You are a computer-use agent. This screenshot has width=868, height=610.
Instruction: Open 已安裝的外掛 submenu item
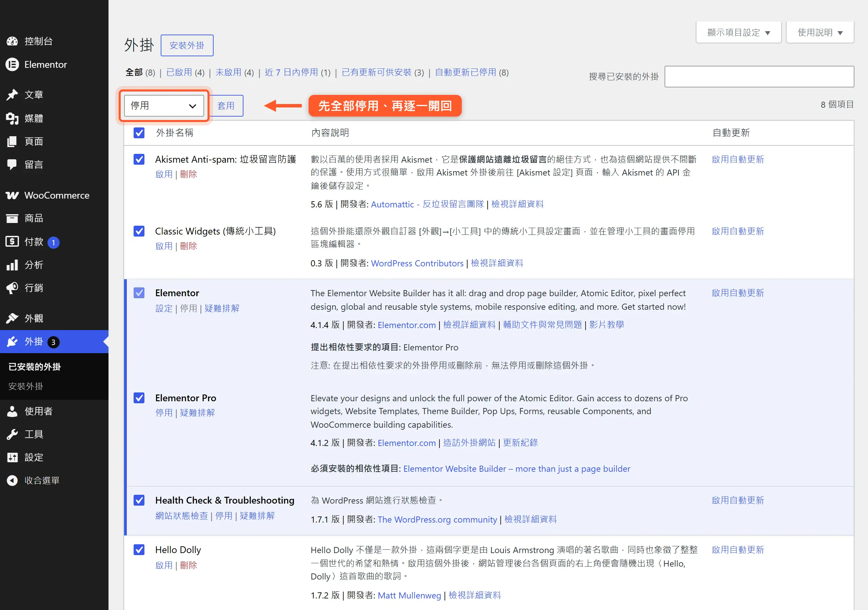click(x=34, y=367)
